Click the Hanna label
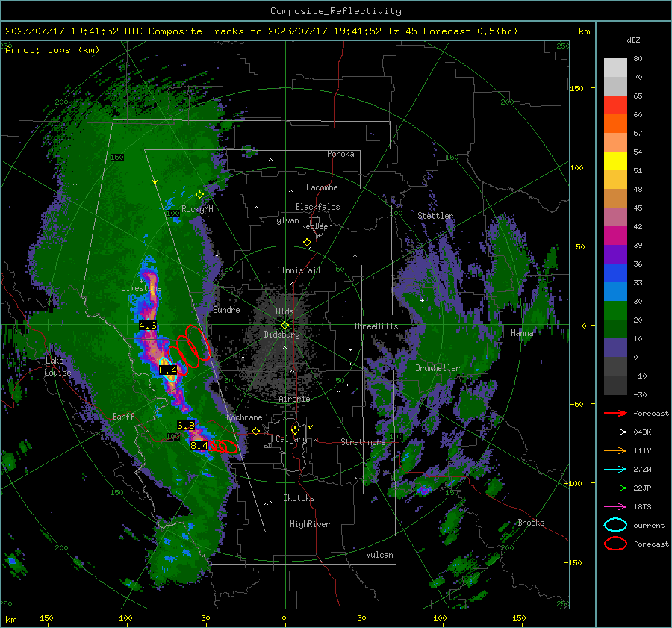The width and height of the screenshot is (672, 628). (522, 333)
